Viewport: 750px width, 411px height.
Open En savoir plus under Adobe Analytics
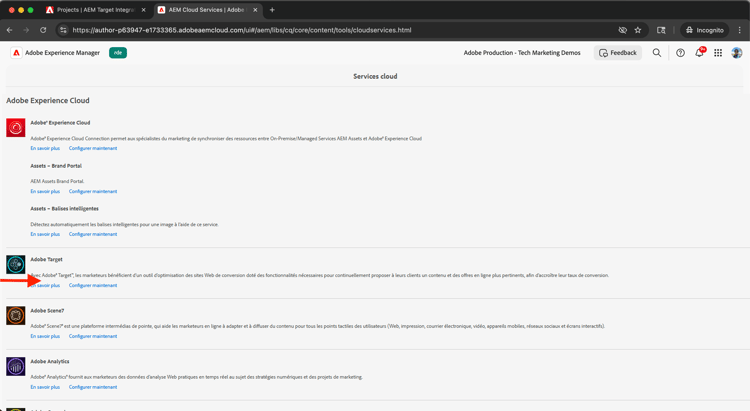pyautogui.click(x=45, y=387)
